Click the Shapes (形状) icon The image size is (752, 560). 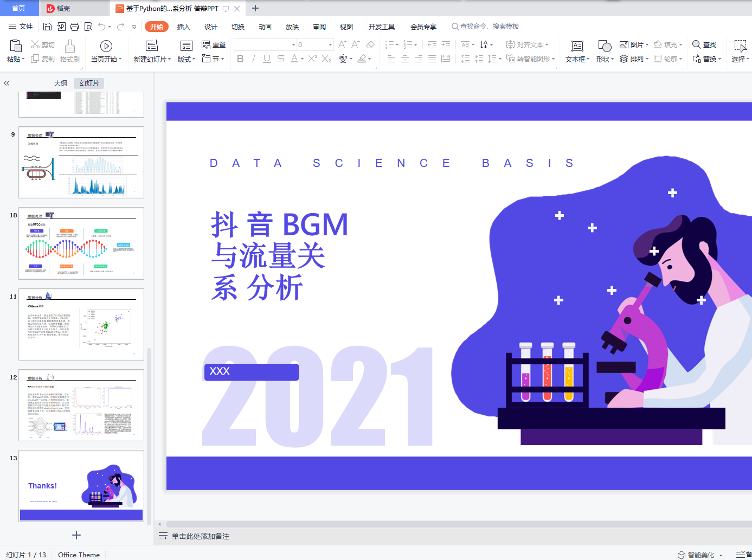click(605, 46)
